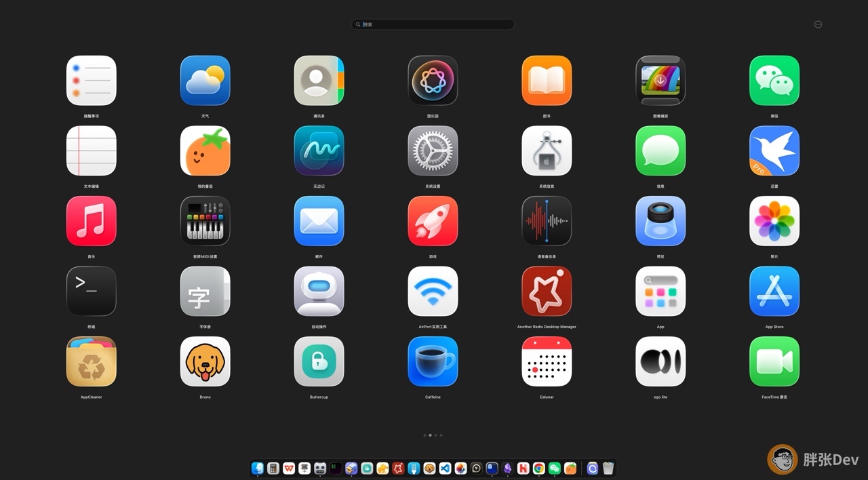
Task: Open the red Redis star icon in the Dock
Action: click(x=398, y=468)
